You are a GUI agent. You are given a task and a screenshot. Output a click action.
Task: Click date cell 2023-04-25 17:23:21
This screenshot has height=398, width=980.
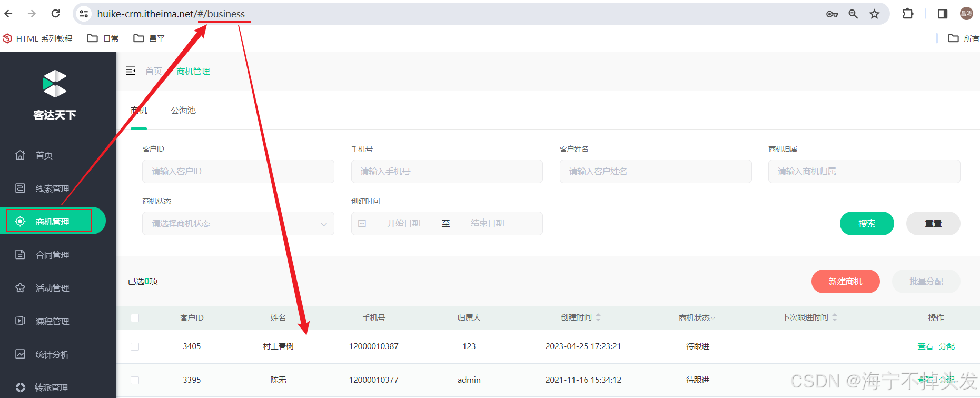(583, 346)
